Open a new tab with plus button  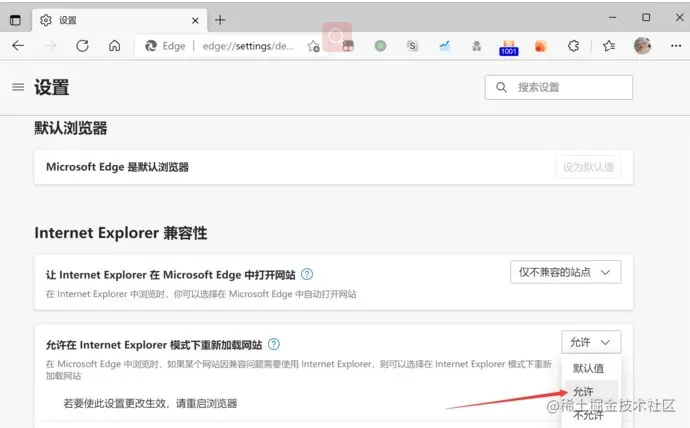220,20
